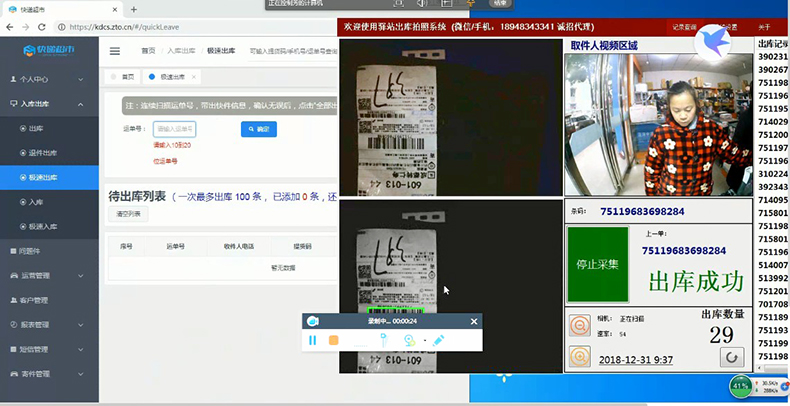The width and height of the screenshot is (790, 406).
Task: Open 问题件 in the sidebar
Action: 49,251
